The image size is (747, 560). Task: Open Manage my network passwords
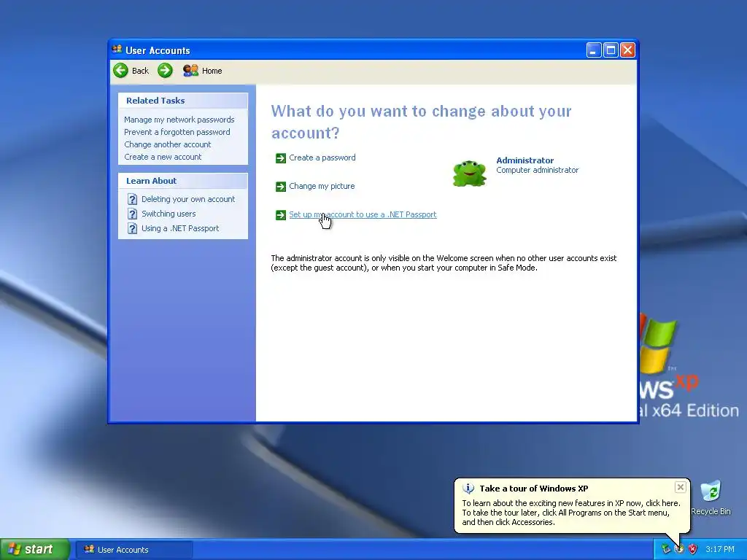pos(179,120)
